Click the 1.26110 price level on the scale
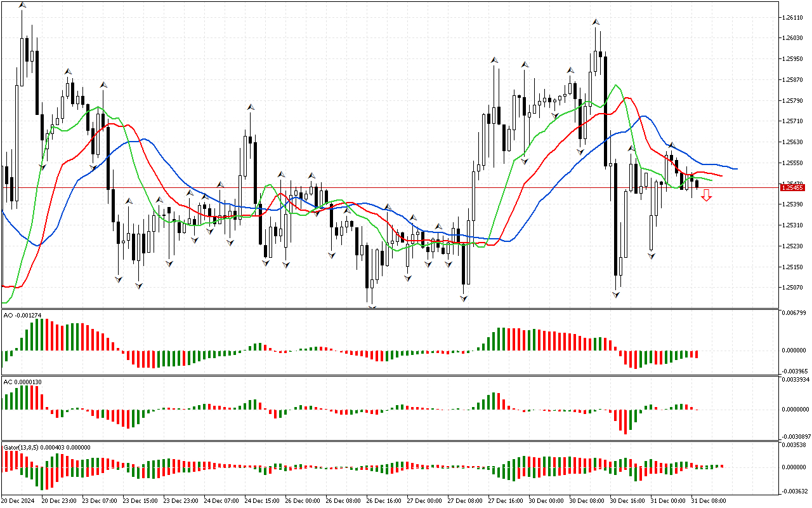Image resolution: width=812 pixels, height=508 pixels. (794, 17)
